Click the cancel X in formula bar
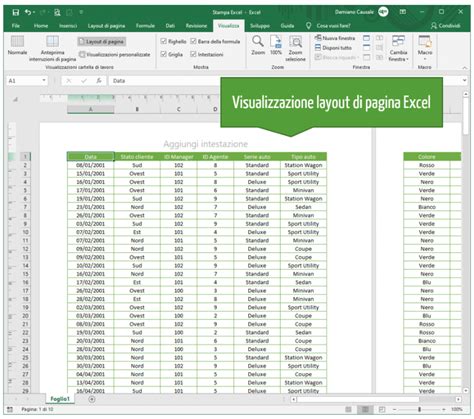 coord(69,81)
